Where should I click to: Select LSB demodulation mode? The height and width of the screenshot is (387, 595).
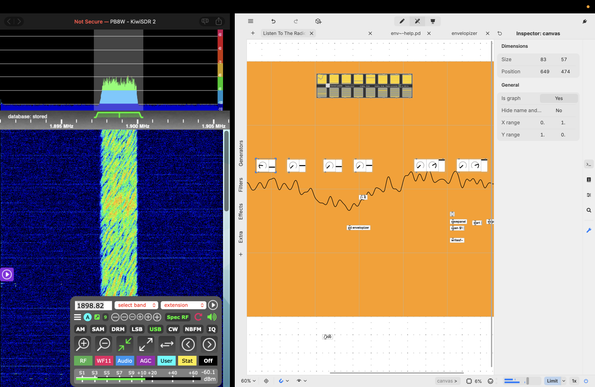137,329
